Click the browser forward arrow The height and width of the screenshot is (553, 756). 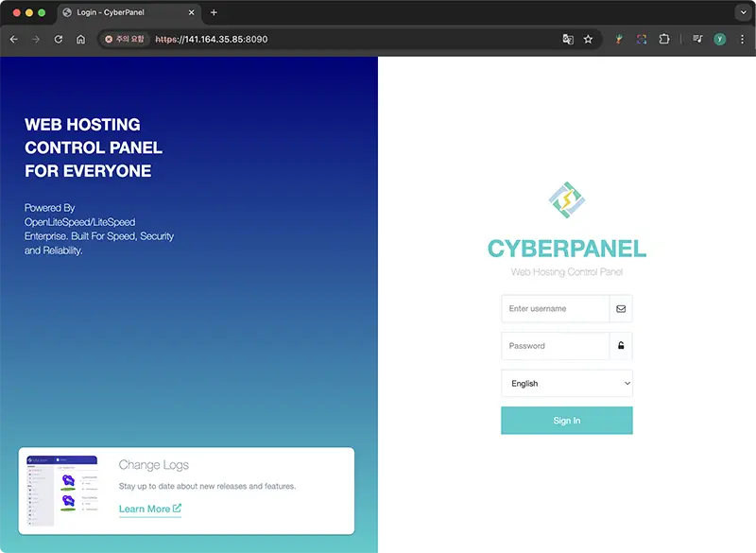click(x=36, y=39)
